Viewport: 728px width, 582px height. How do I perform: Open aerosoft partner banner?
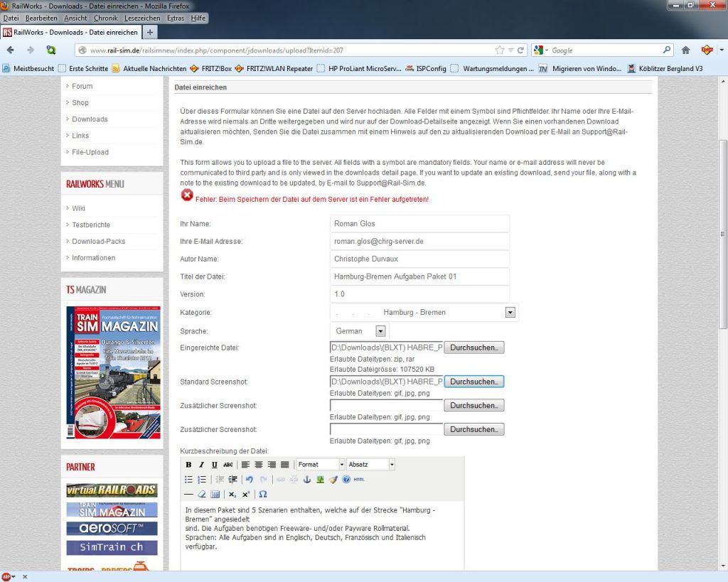click(x=112, y=528)
